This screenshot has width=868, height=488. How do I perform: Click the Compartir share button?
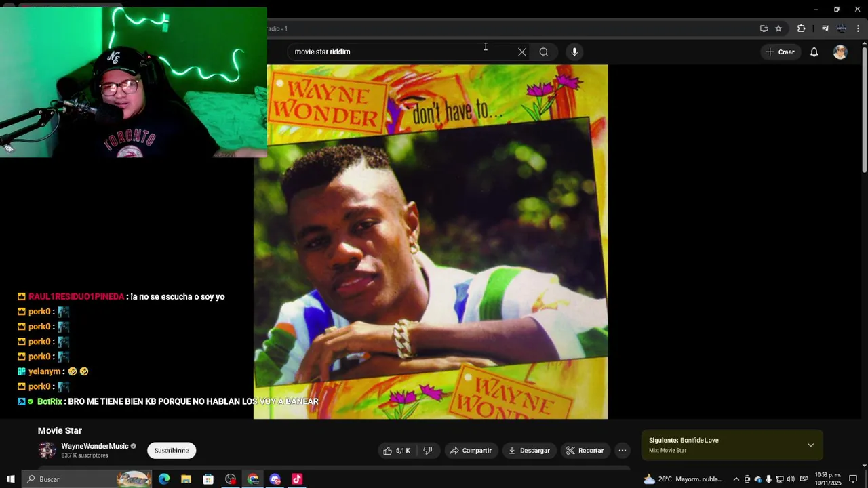(x=471, y=451)
